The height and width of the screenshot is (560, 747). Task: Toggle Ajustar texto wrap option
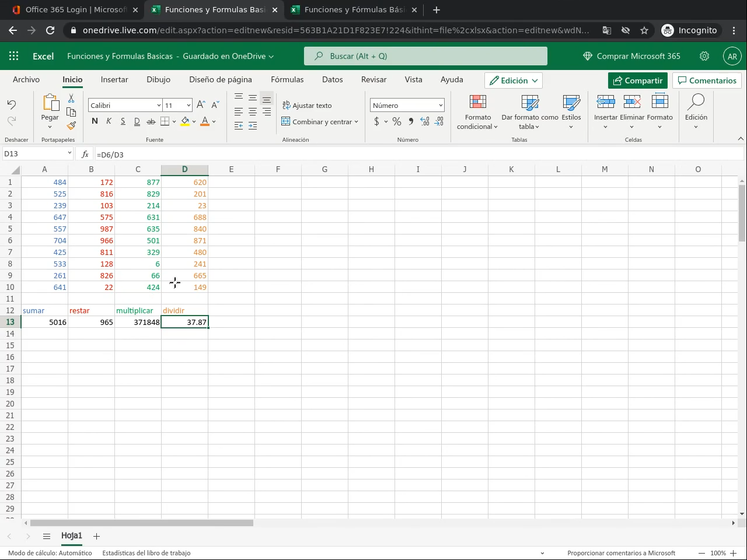click(307, 106)
